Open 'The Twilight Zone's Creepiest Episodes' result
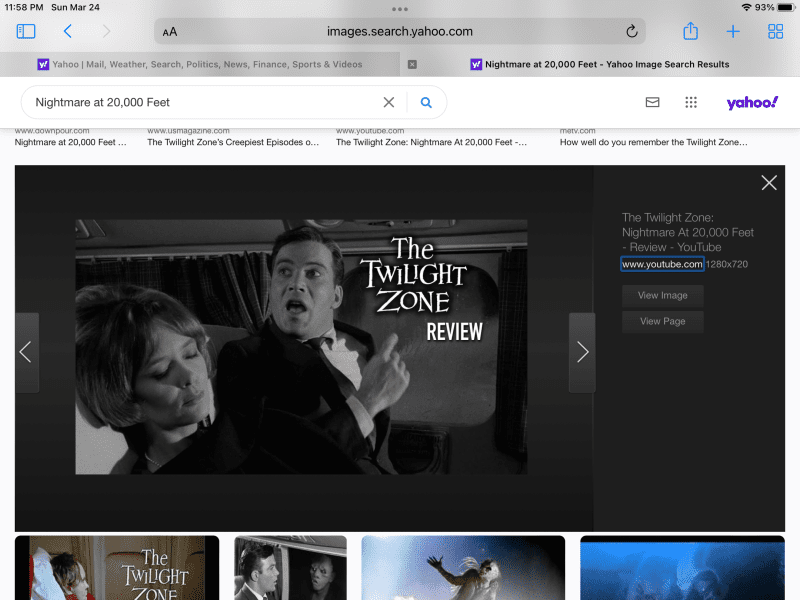The width and height of the screenshot is (800, 600). tap(233, 142)
